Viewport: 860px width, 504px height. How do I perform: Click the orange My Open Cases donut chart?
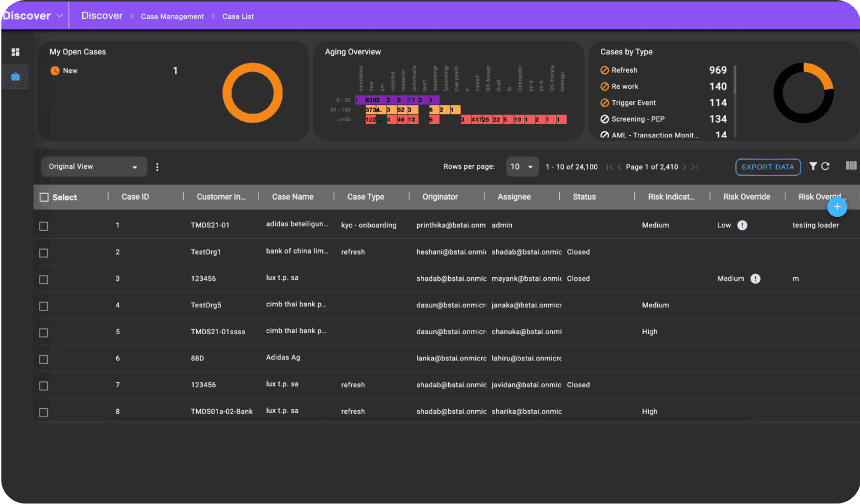pos(253,93)
